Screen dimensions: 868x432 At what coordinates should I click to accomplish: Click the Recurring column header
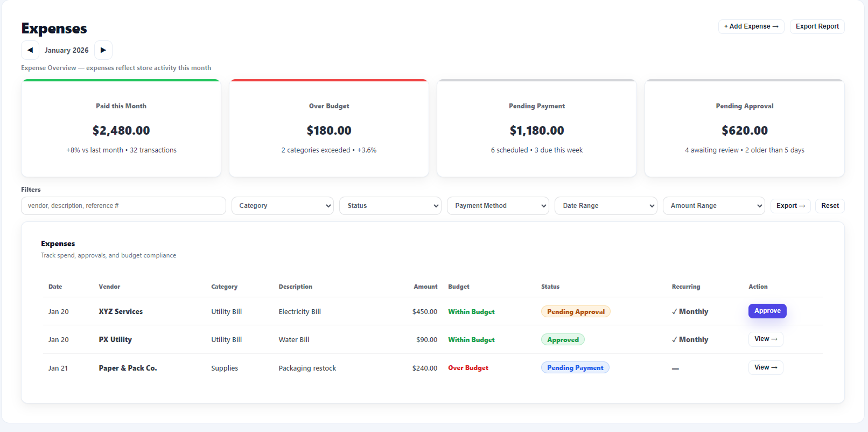tap(686, 287)
